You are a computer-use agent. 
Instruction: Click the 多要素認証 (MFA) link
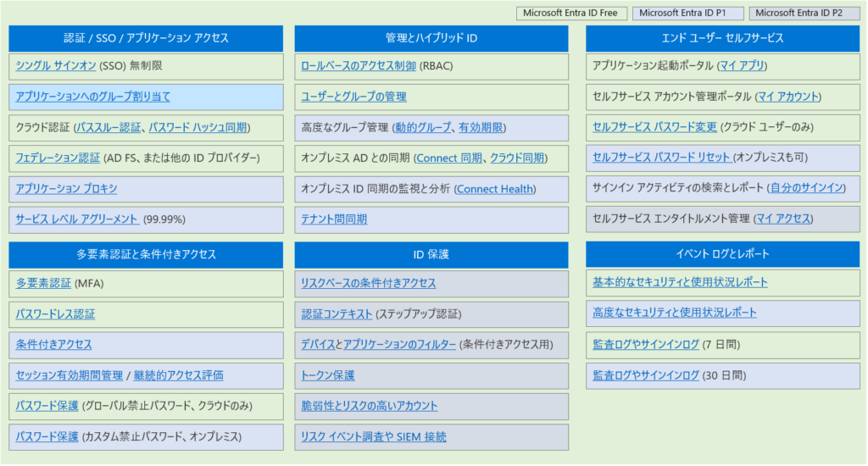click(43, 283)
